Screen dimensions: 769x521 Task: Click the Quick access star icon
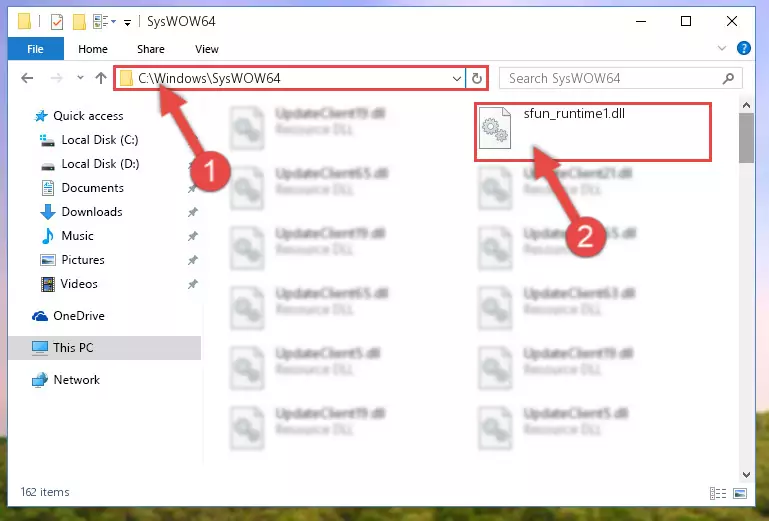click(41, 116)
